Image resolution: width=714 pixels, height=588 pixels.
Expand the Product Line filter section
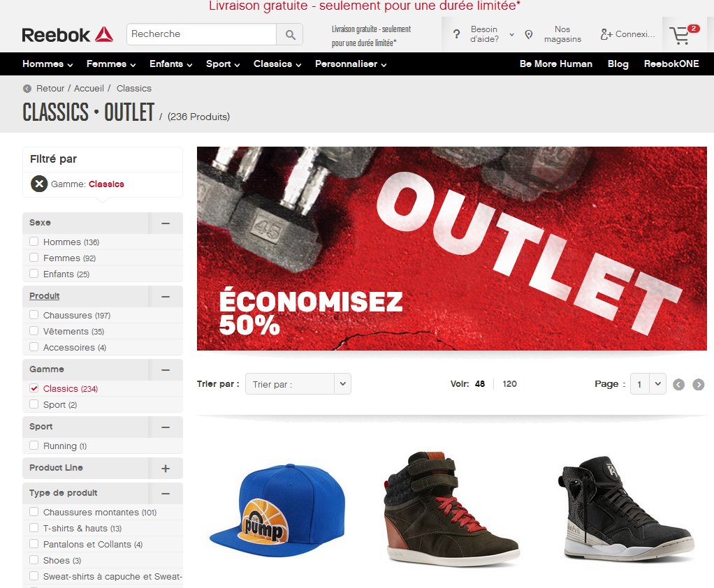pos(166,469)
